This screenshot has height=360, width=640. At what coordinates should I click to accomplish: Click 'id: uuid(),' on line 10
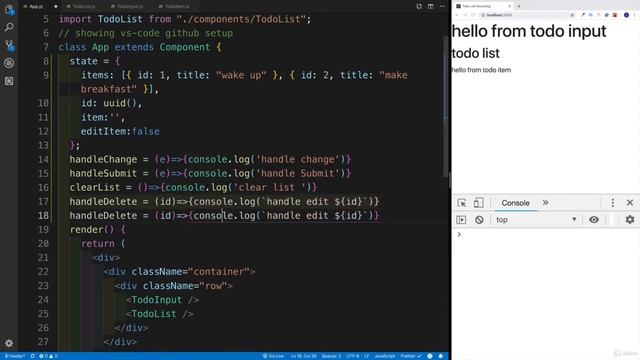point(111,103)
